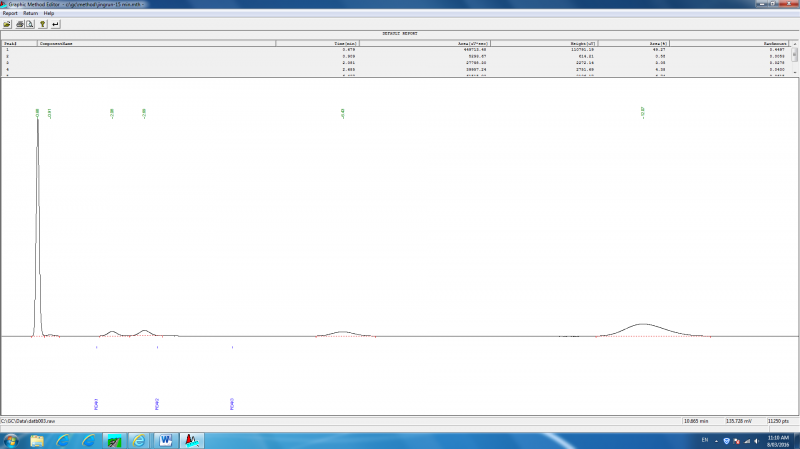Click the last column header of report table
Image resolution: width=800 pixels, height=449 pixels.
729,43
